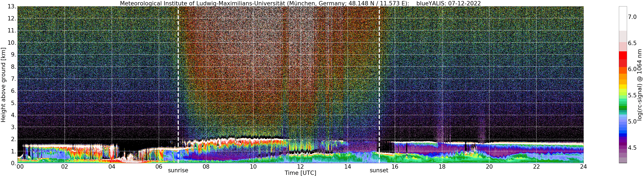This screenshot has width=644, height=177.
Task: Click the '14' time tick label
Action: (x=347, y=167)
